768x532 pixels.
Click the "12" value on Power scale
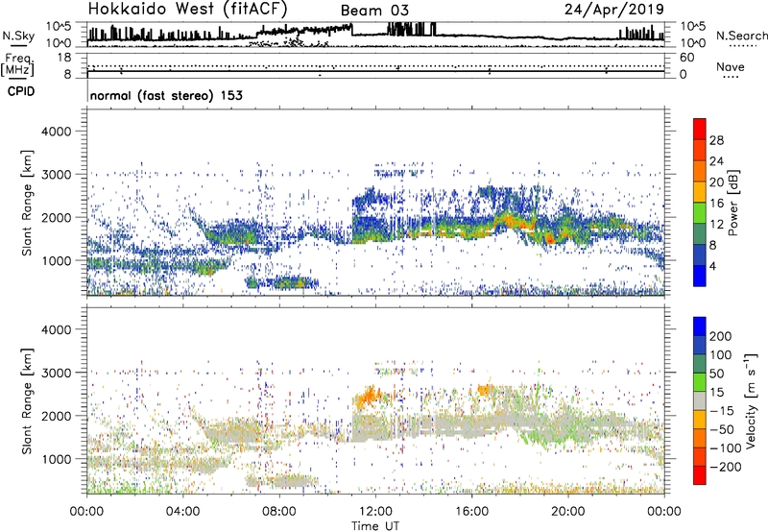(x=716, y=225)
